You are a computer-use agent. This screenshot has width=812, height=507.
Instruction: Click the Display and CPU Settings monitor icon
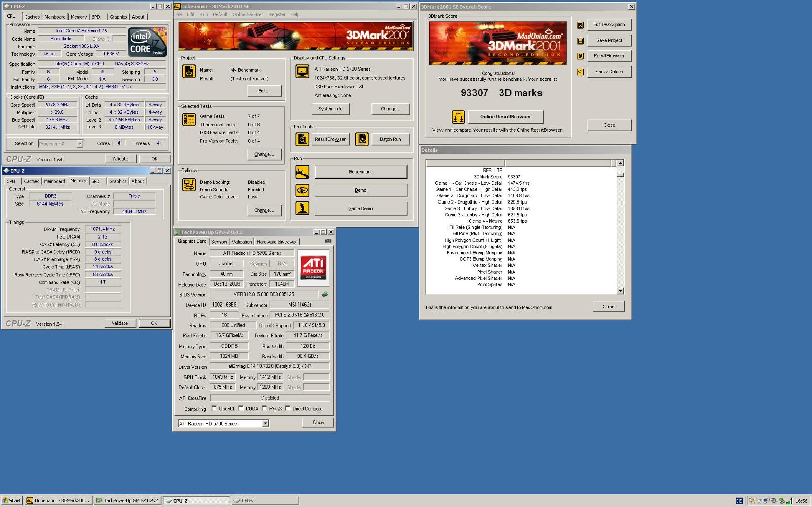(302, 72)
